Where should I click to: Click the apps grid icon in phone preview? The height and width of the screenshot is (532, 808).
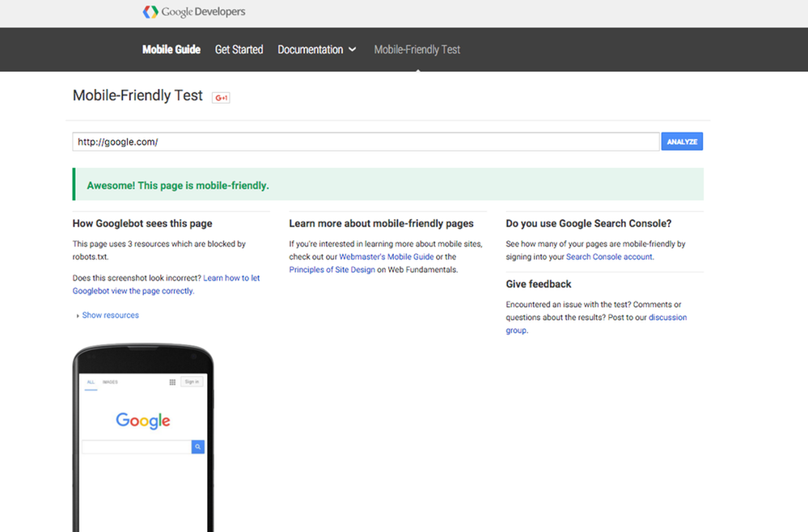[172, 382]
